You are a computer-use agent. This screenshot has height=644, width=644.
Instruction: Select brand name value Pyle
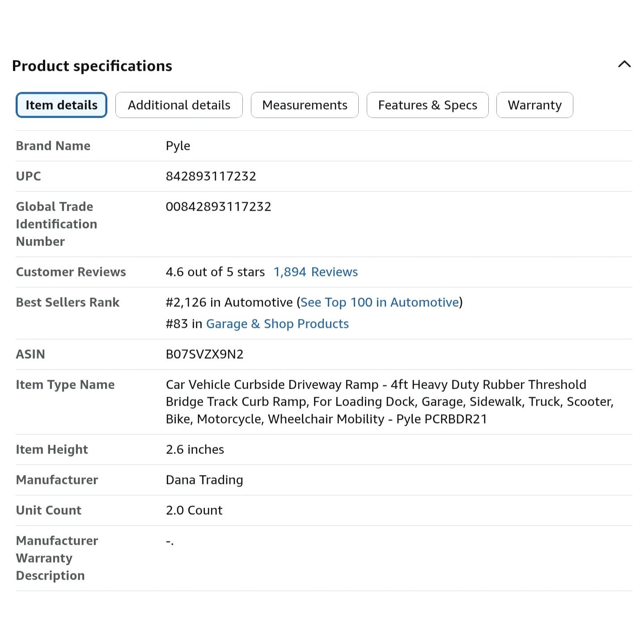(x=178, y=146)
